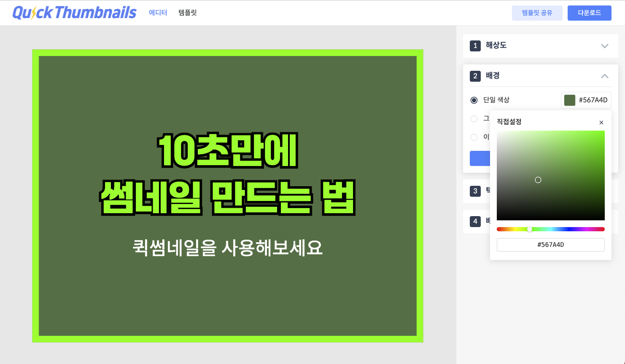Open the #567A4D color box dropdown

[x=586, y=100]
